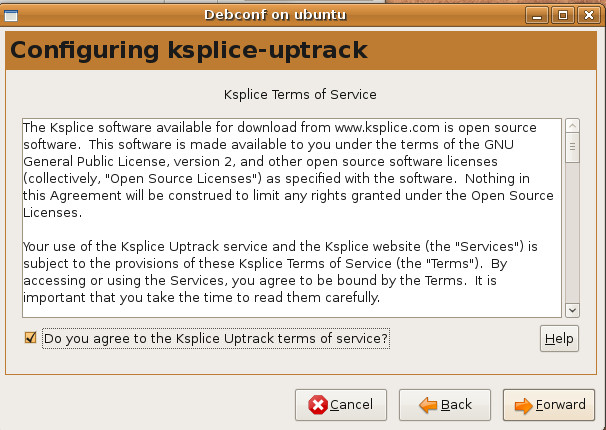The height and width of the screenshot is (430, 606).
Task: Click the terms scrollbar thumb handle
Action: pos(572,147)
